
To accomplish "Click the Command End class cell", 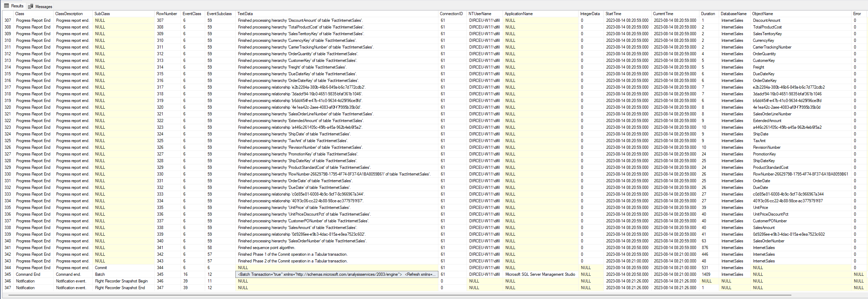I will click(28, 274).
